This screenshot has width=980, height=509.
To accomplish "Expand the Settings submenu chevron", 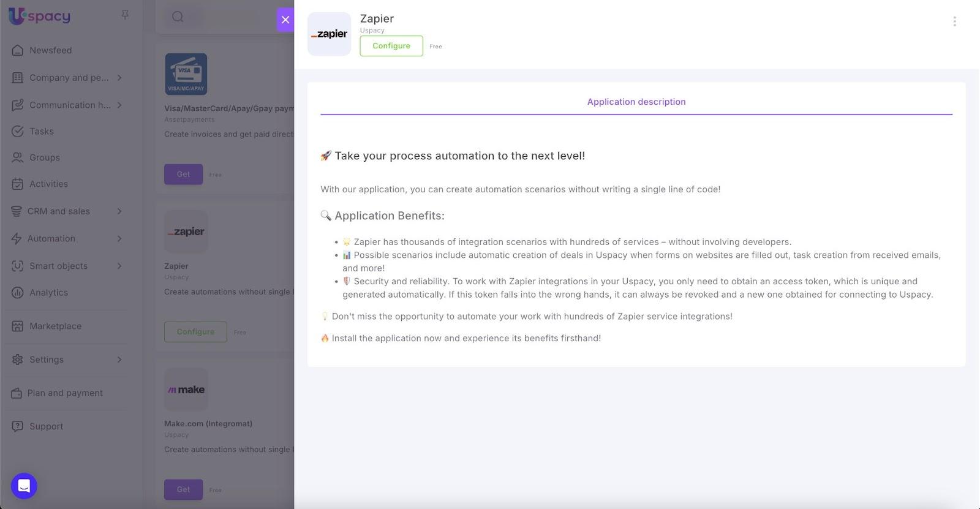I will 119,360.
